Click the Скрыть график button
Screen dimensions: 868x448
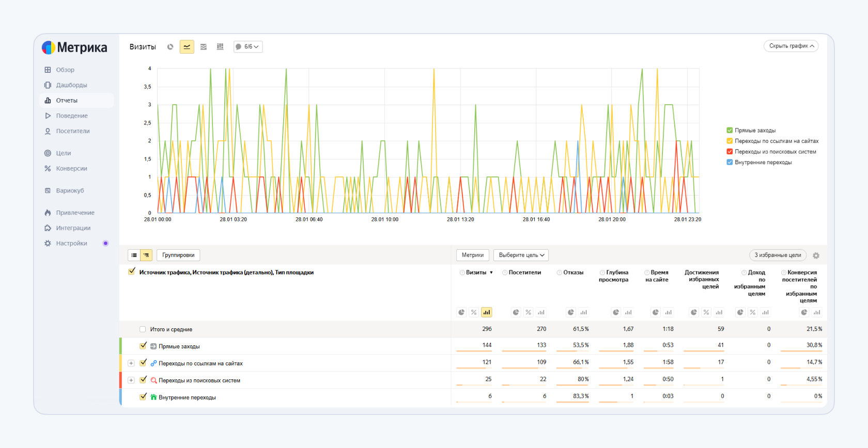tap(791, 46)
